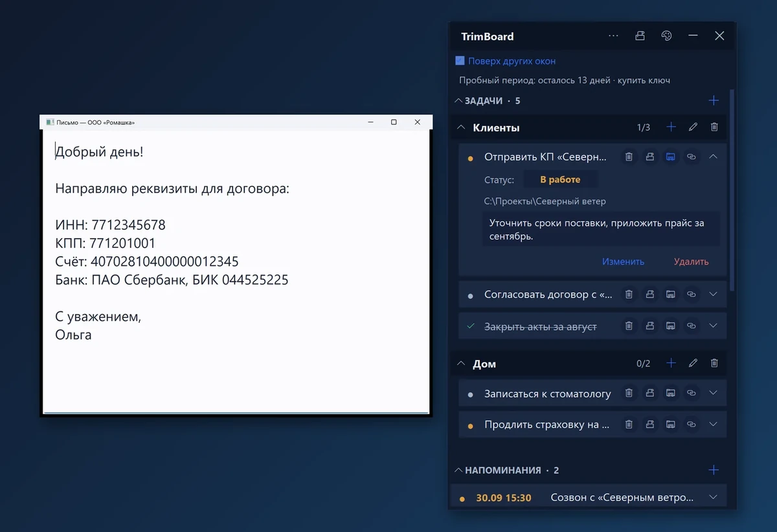Click trash icon on Закрыть акты за август

pyautogui.click(x=628, y=326)
